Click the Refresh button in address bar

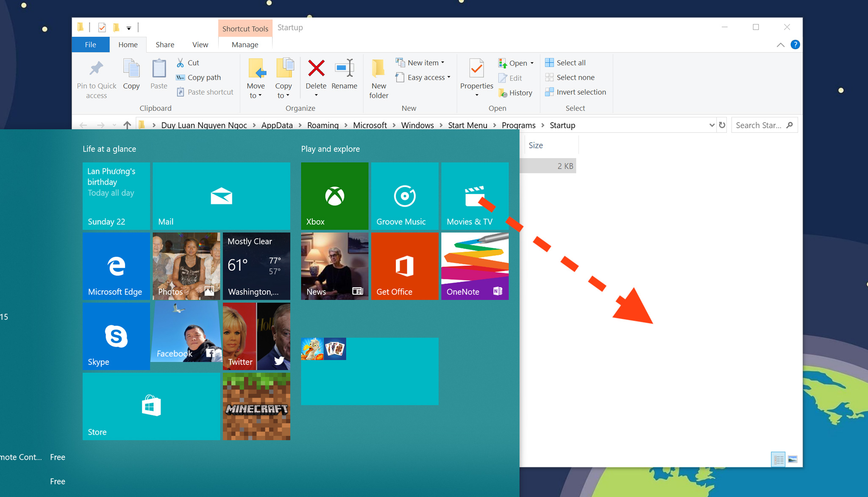722,125
